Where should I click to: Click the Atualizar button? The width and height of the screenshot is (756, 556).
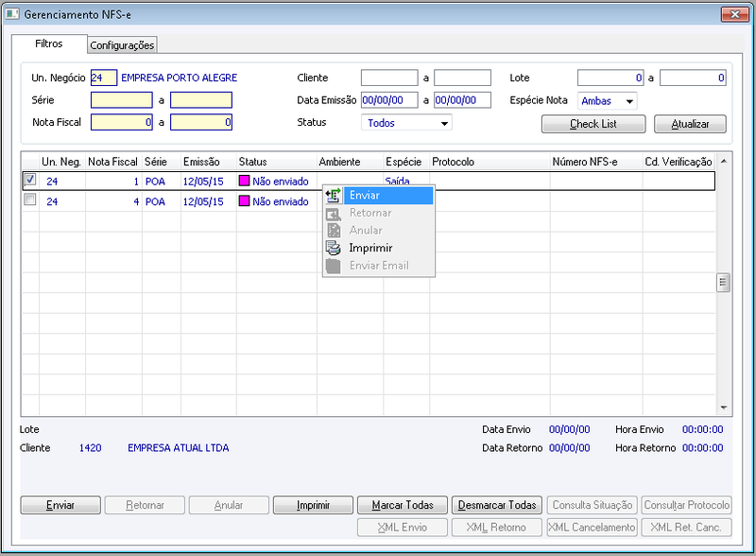pos(690,124)
